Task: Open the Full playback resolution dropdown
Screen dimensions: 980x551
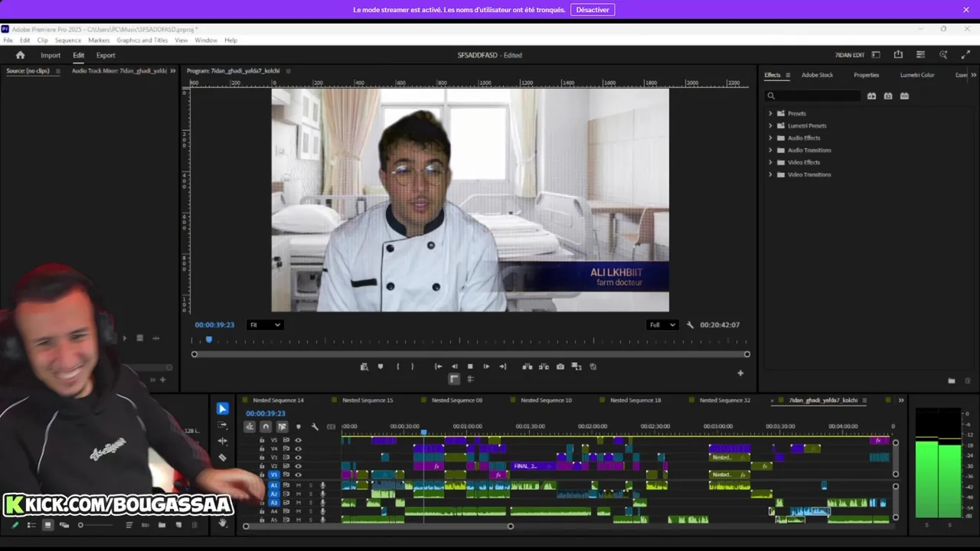Action: point(662,324)
